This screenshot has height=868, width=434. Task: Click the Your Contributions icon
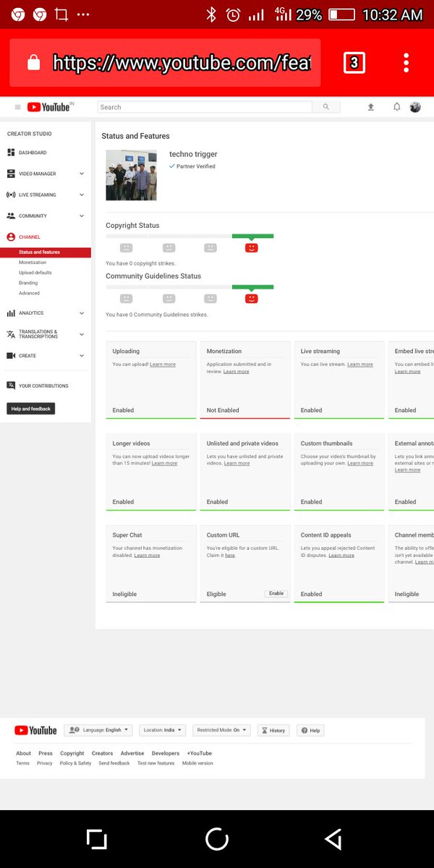11,386
